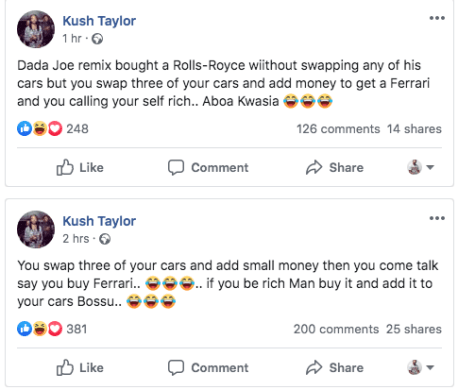The height and width of the screenshot is (390, 458).
Task: Click the heart reaction icon on the first post
Action: 55,129
